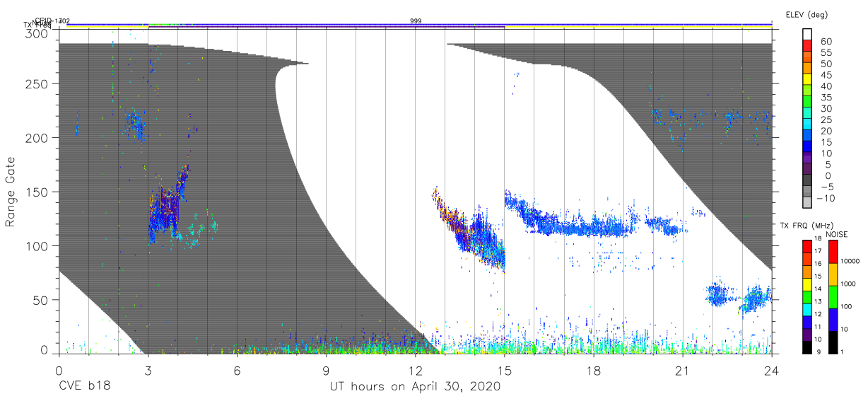
Task: Click the x-axis tick label "18"
Action: click(593, 371)
